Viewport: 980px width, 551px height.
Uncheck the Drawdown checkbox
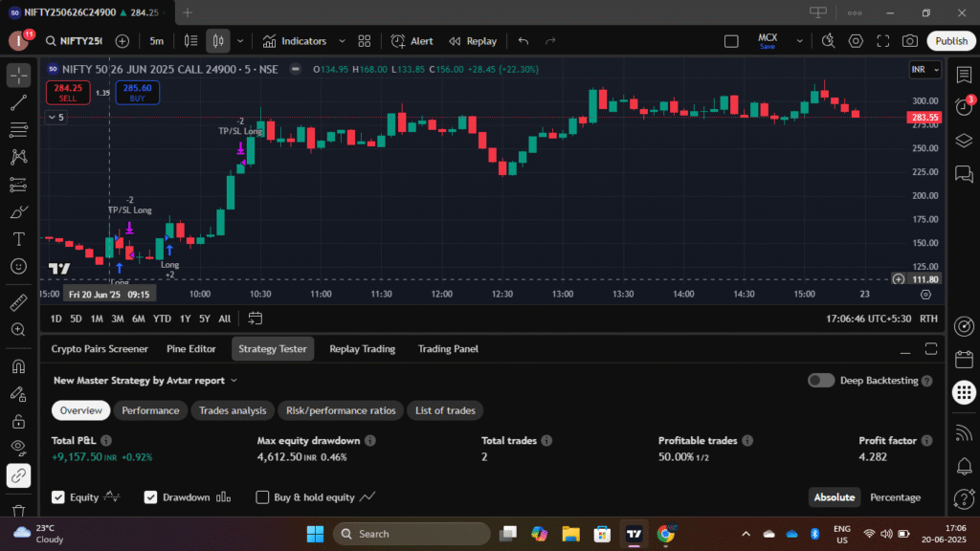[150, 497]
